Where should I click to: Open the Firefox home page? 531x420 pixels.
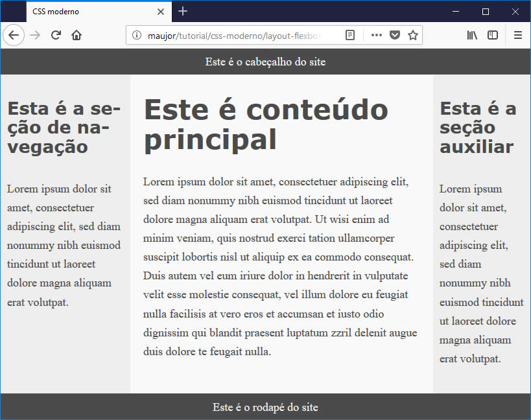pyautogui.click(x=77, y=35)
